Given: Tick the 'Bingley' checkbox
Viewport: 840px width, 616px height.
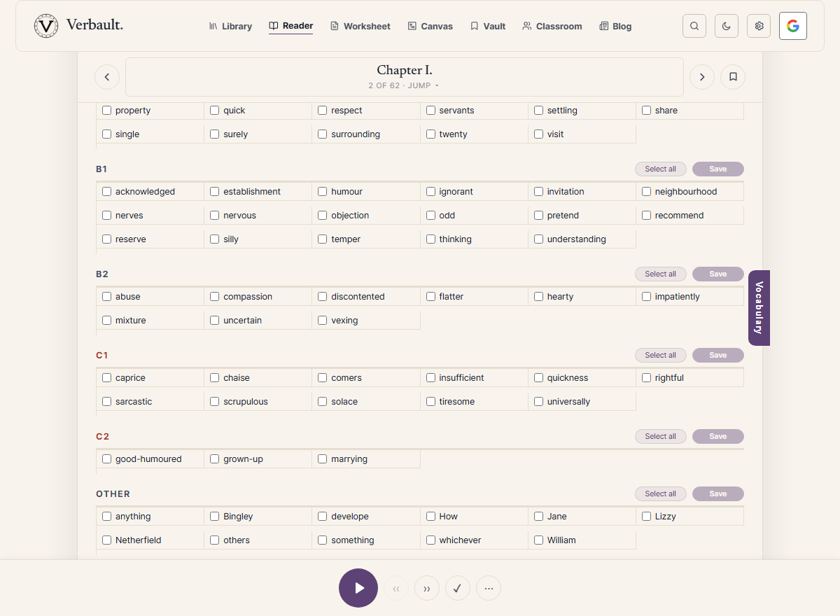Looking at the screenshot, I should pos(215,516).
